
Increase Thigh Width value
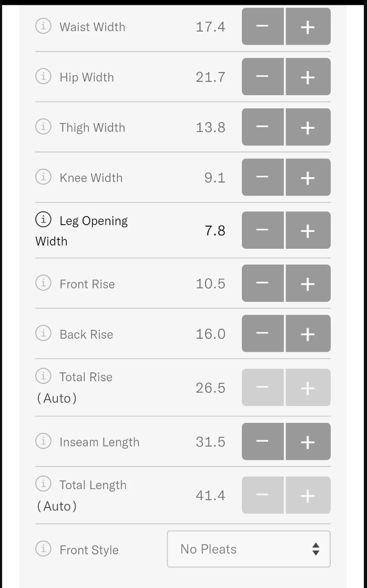(x=308, y=127)
